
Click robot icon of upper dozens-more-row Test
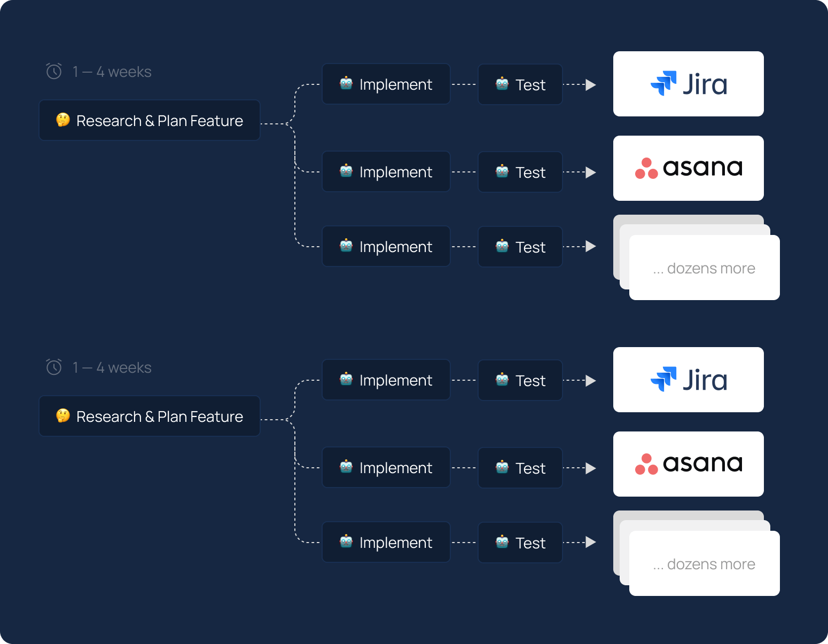[502, 246]
